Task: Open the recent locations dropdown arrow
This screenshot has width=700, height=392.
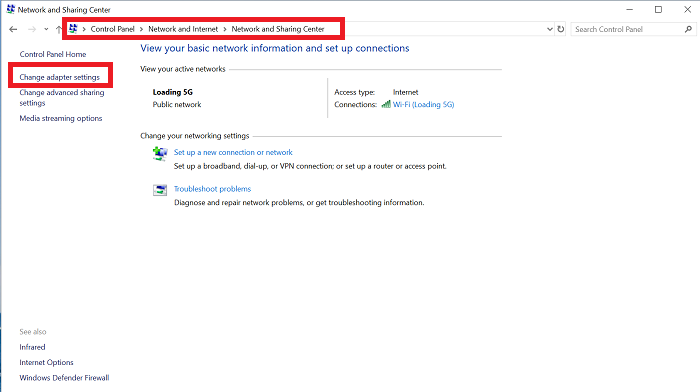Action: coord(46,29)
